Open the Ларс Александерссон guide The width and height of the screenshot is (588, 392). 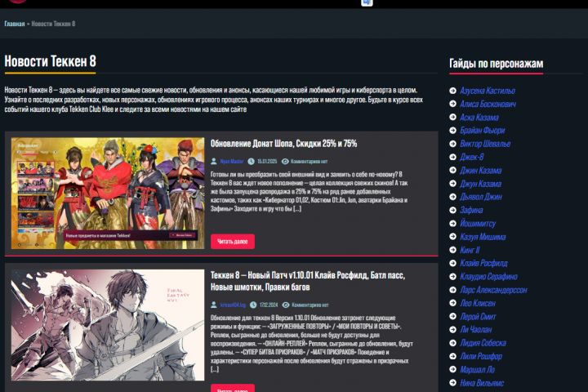(x=493, y=290)
